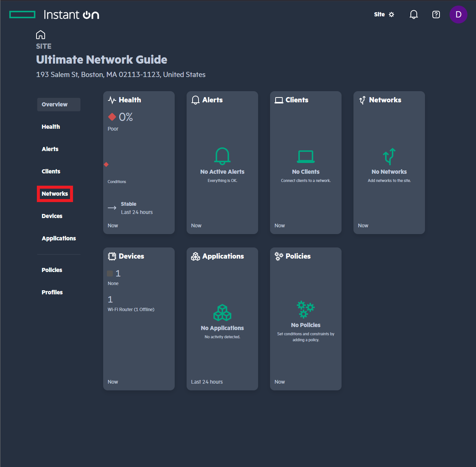Click the No Clients heading
The image size is (476, 467).
pos(306,172)
